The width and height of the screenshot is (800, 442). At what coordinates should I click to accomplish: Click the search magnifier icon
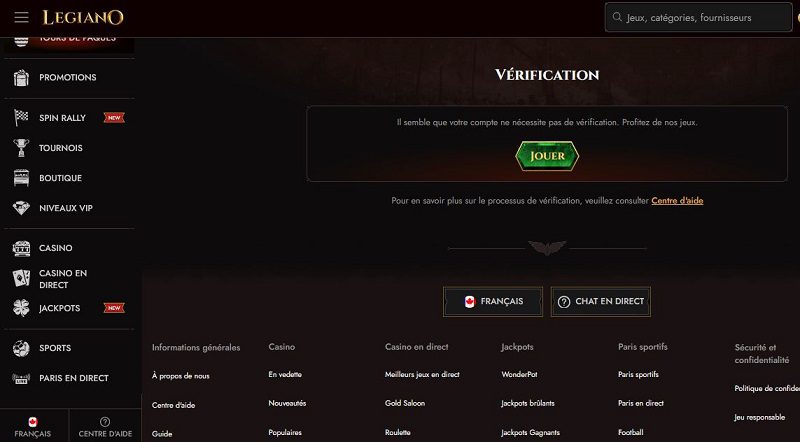[x=617, y=17]
